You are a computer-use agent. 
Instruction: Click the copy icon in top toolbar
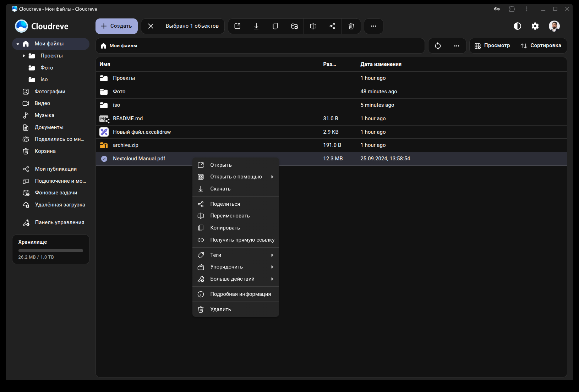(x=275, y=26)
